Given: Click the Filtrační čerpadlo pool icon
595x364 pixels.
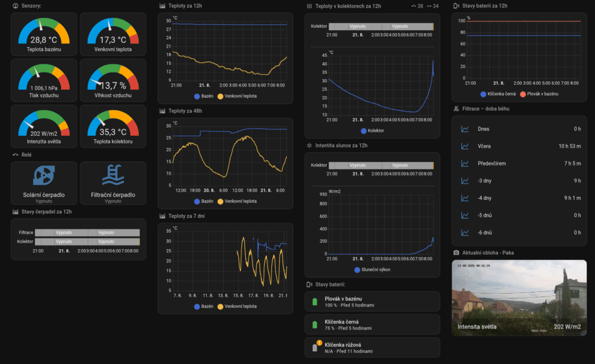Looking at the screenshot, I should (113, 175).
